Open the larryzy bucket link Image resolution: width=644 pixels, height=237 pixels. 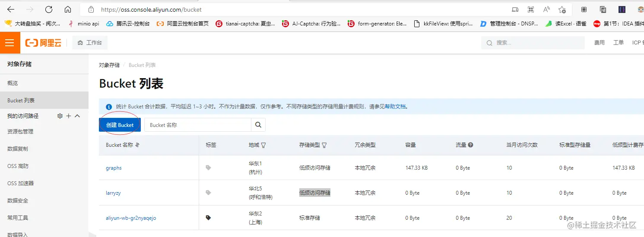click(113, 193)
